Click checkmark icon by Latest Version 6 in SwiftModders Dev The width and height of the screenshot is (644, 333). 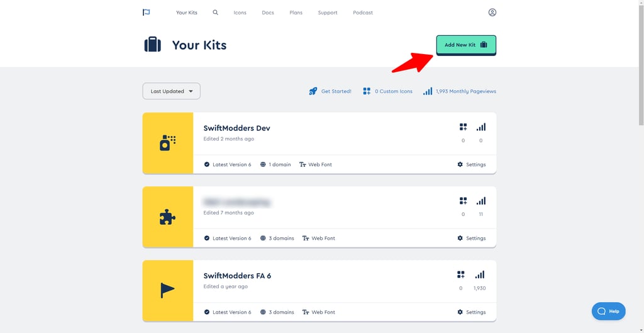click(207, 164)
